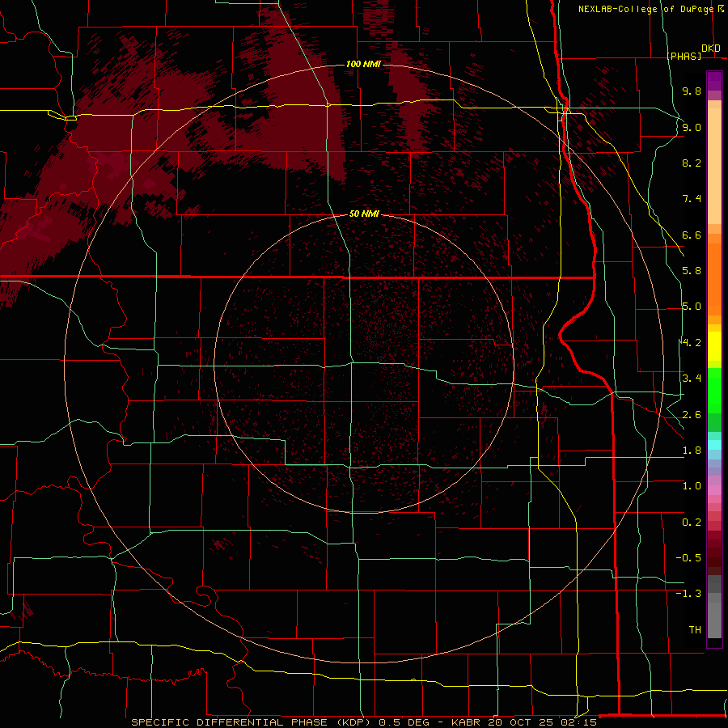Click the 1.8 legend value
Viewport: 728px width, 728px height.
692,451
